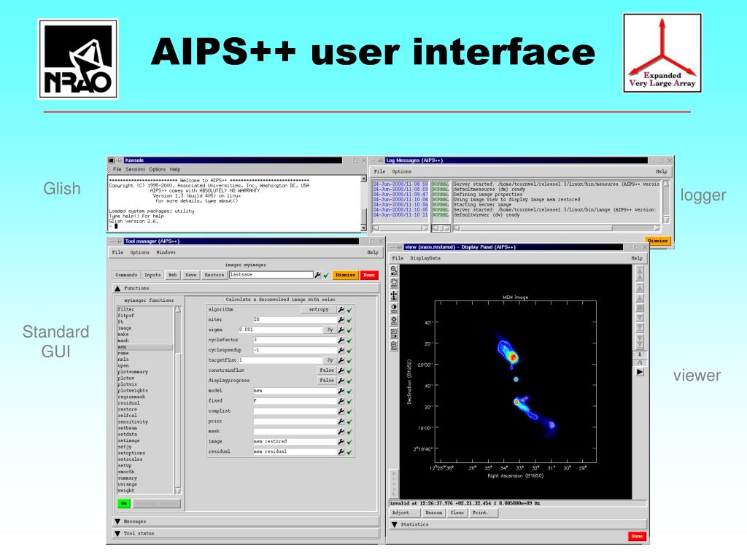Image resolution: width=747 pixels, height=560 pixels.
Task: Click the wrench icon in the targetflux row
Action: point(341,360)
